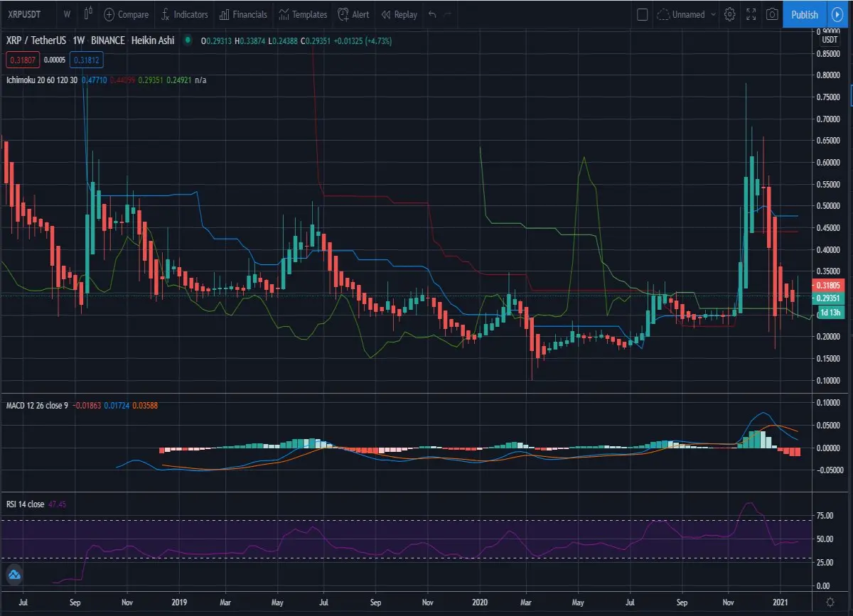Click the 75.00 RSI scale label
Image resolution: width=853 pixels, height=616 pixels.
point(825,517)
